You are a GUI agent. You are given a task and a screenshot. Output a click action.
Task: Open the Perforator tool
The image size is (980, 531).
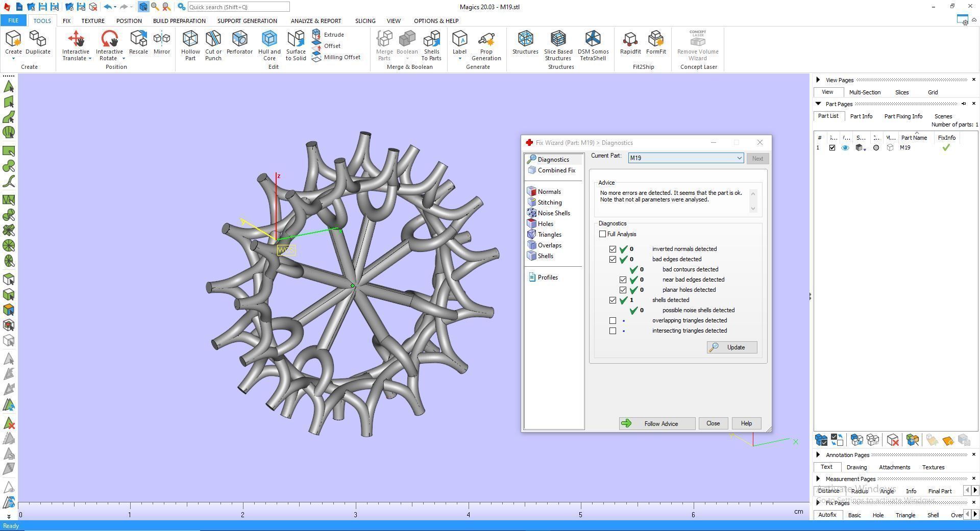click(x=239, y=42)
